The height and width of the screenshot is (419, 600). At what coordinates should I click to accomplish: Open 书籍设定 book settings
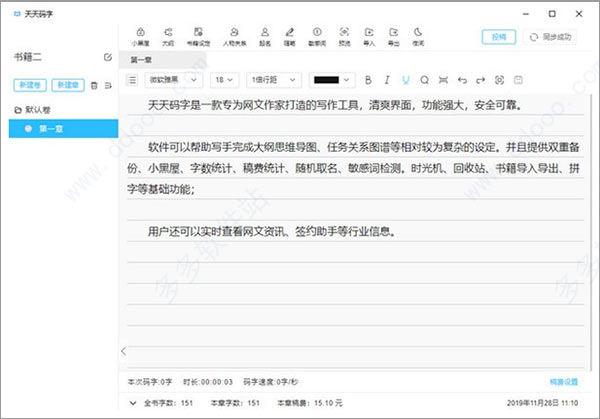point(198,37)
